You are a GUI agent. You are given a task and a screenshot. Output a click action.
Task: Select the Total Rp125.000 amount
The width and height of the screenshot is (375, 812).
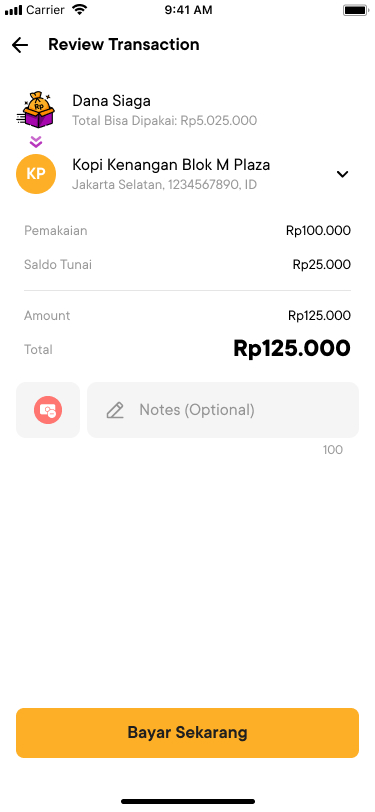click(x=292, y=349)
